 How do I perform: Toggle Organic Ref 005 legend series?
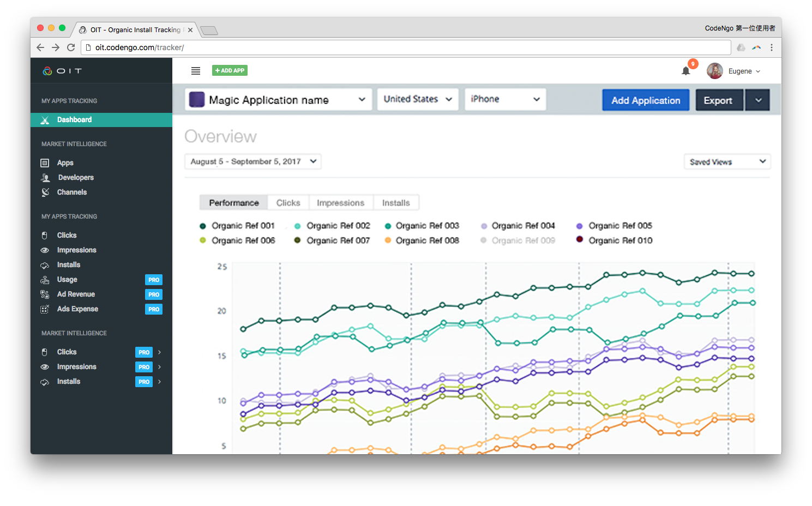tap(615, 226)
